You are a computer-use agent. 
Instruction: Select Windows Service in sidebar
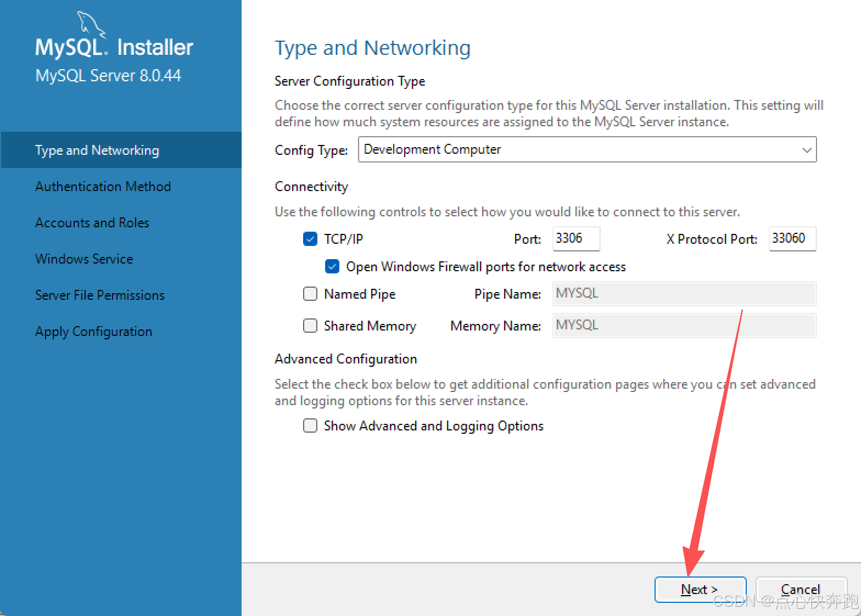tap(84, 259)
